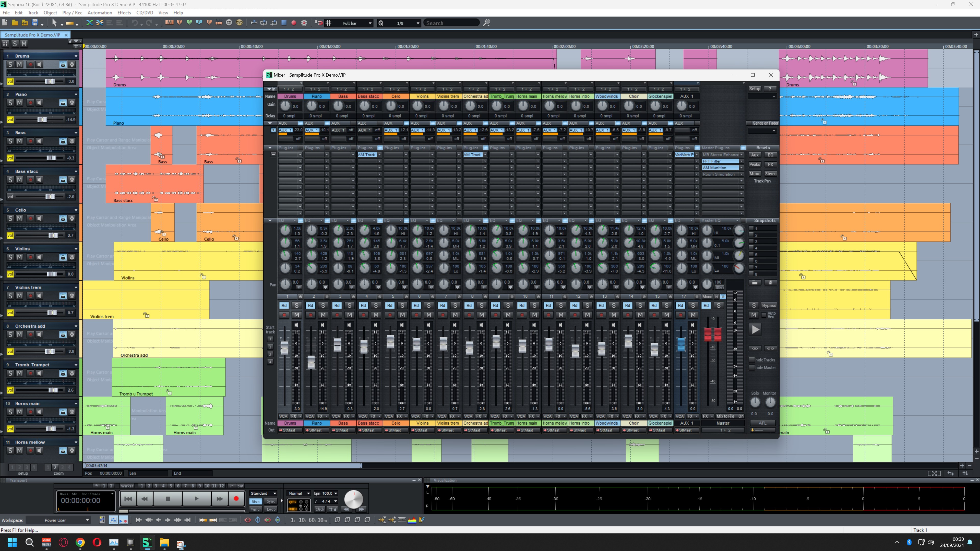Viewport: 980px width, 551px height.
Task: Open the 4/4 time signature dropdown
Action: (x=326, y=501)
